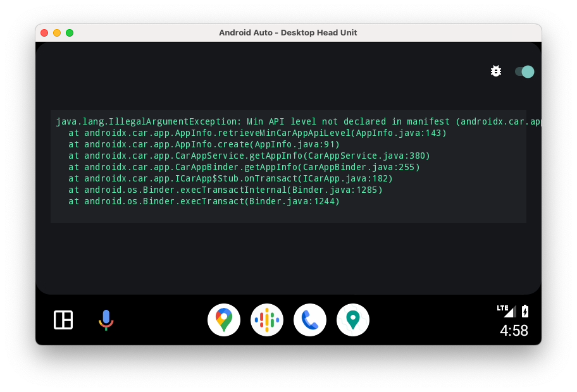Click the IllegalArgumentException error line

[297, 122]
